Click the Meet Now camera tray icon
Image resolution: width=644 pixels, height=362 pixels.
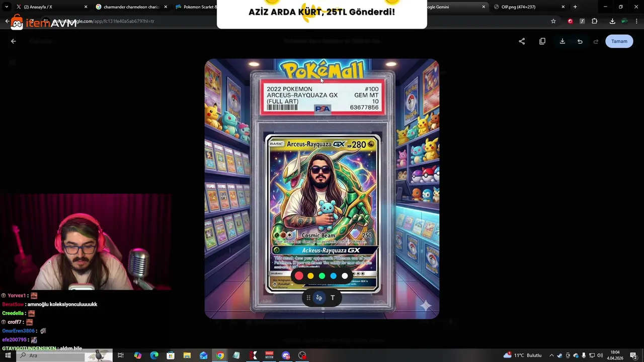(x=568, y=355)
